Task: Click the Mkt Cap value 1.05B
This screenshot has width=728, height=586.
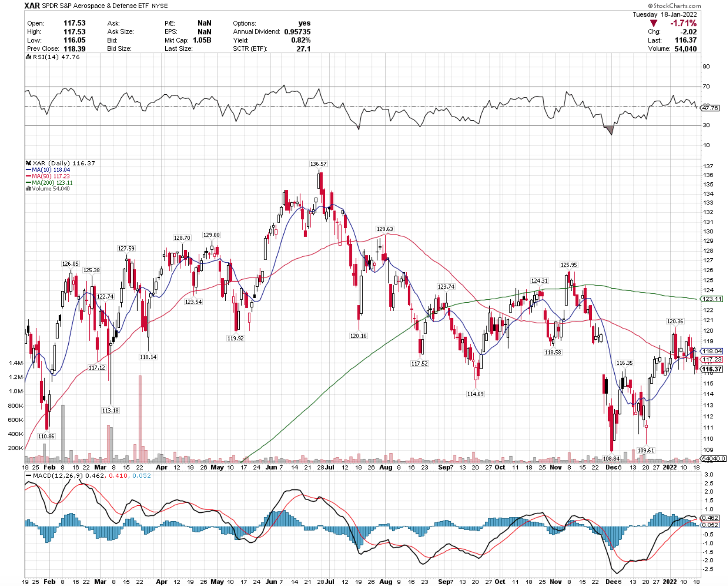Action: (x=202, y=40)
